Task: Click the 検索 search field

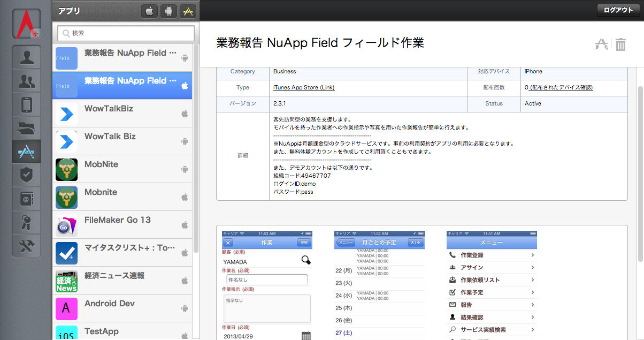Action: (x=126, y=33)
